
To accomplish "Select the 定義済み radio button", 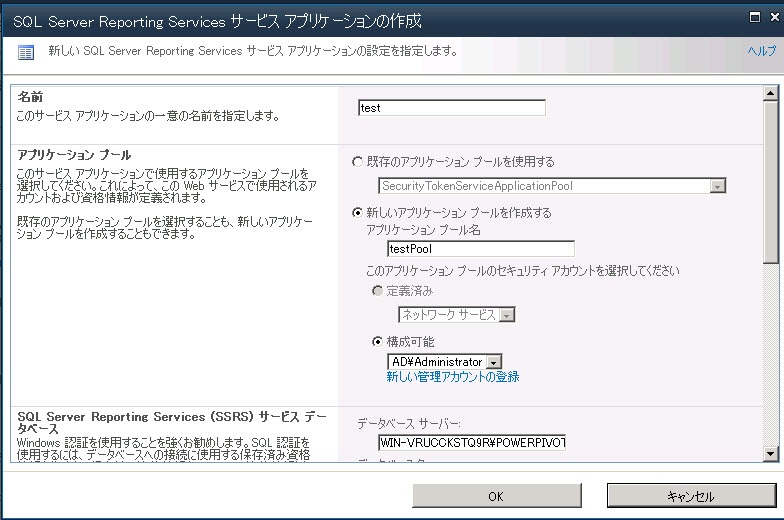I will click(x=377, y=290).
